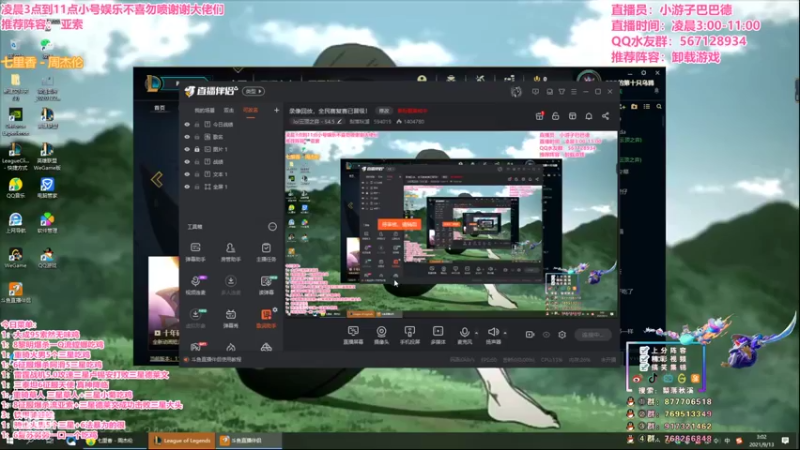The image size is (800, 450).
Task: Click the 扬声器 speaker icon
Action: coord(493,333)
